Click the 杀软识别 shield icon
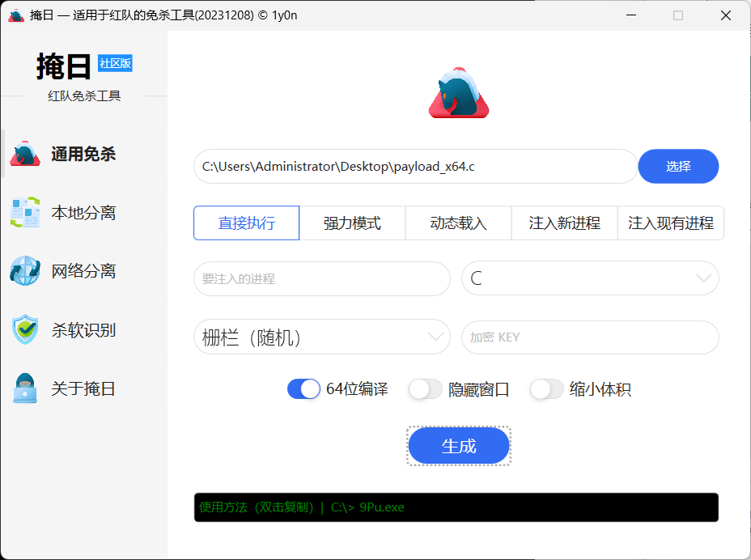 point(25,330)
